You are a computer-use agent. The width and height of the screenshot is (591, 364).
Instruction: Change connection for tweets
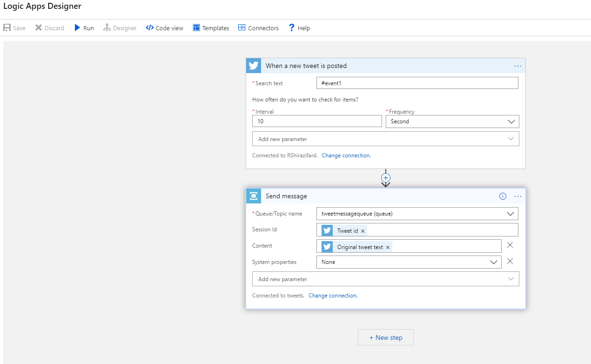click(x=333, y=296)
